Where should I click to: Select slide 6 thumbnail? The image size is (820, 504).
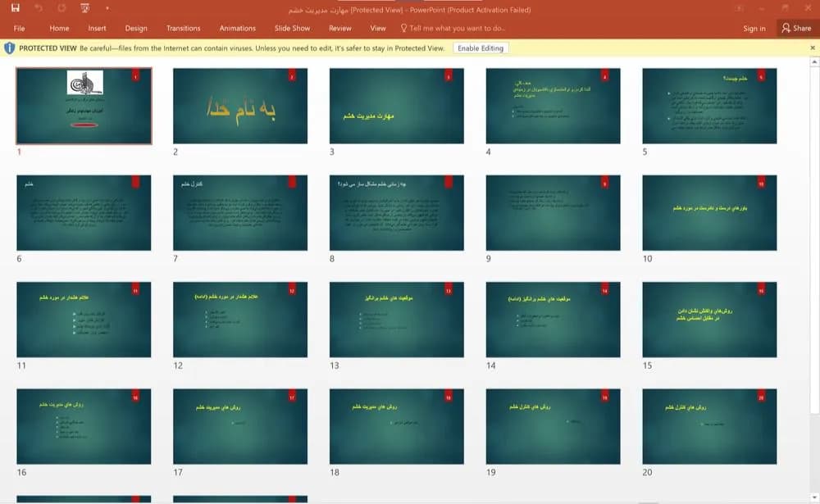click(84, 213)
